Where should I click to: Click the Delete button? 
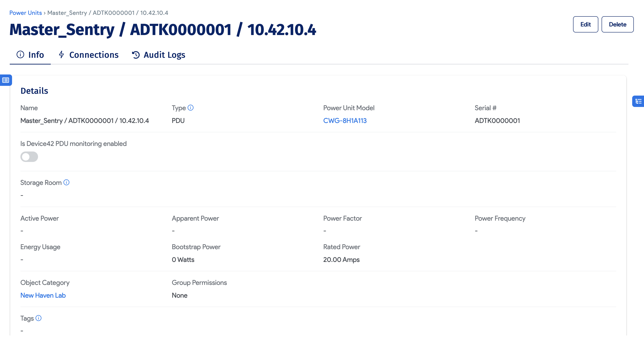click(618, 24)
